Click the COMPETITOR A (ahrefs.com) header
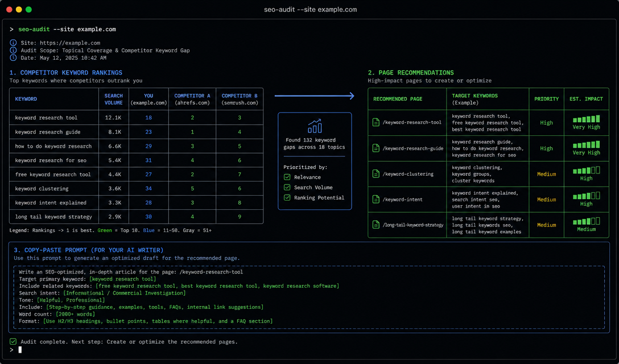Screen dimensions: 619x364 tap(192, 99)
